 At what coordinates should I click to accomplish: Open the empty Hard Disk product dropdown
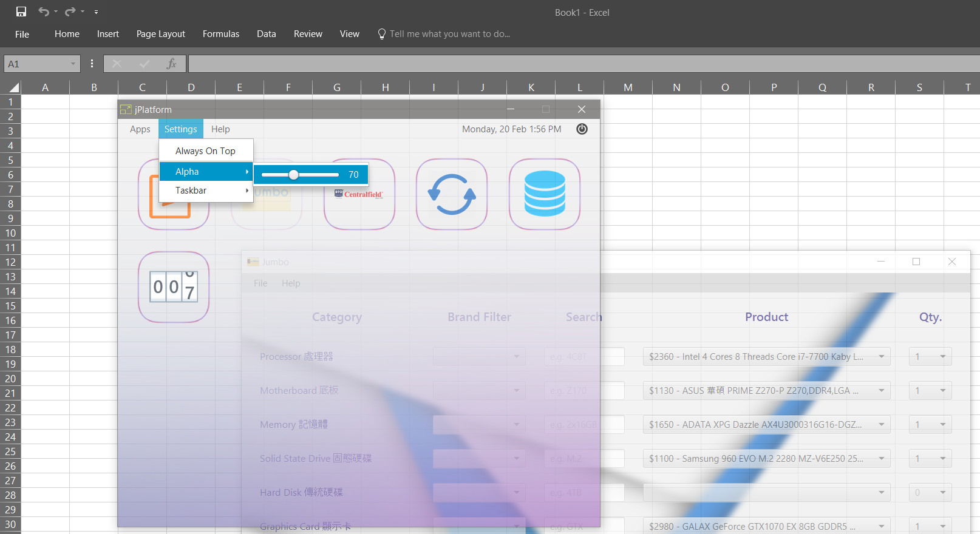coord(767,493)
